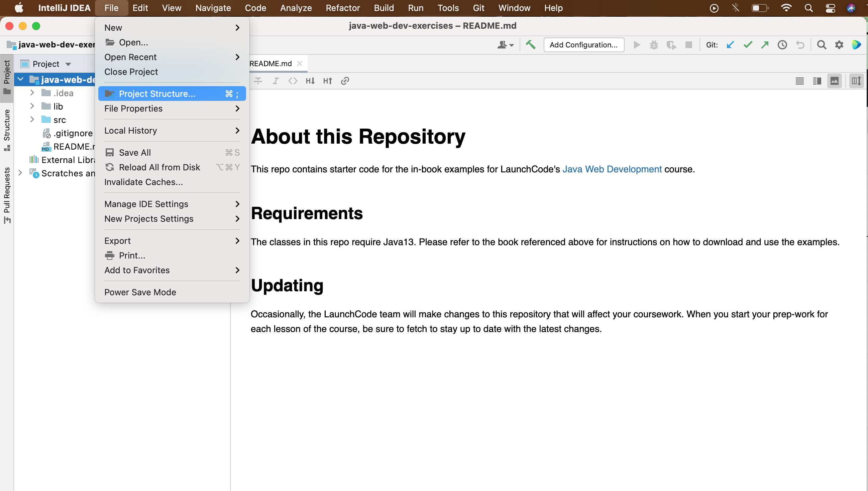Click the insert link icon in editor toolbar

(345, 81)
